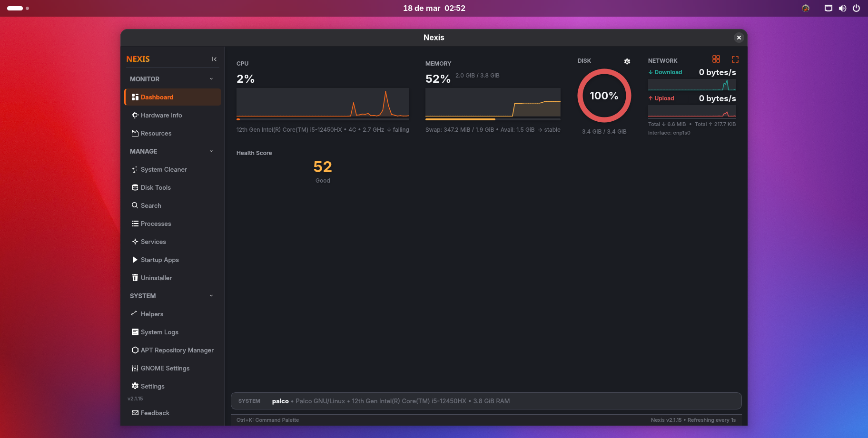Viewport: 868px width, 438px height.
Task: Open APT Repository Manager
Action: (177, 350)
